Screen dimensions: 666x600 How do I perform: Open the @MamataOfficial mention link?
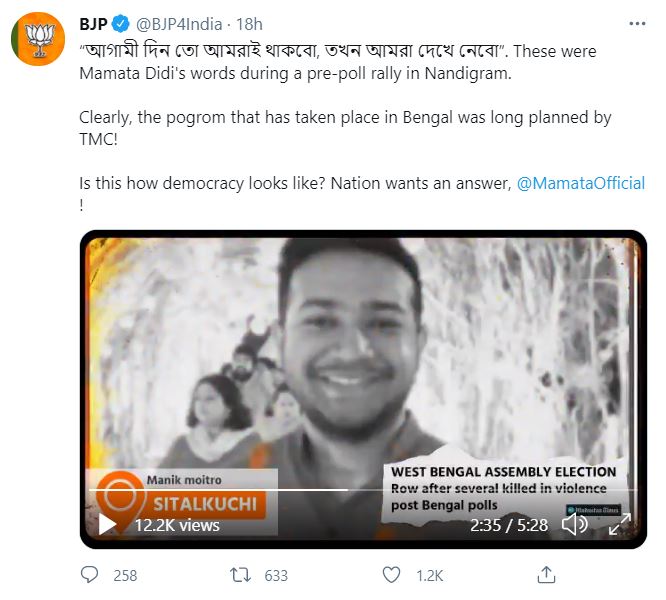click(x=580, y=183)
